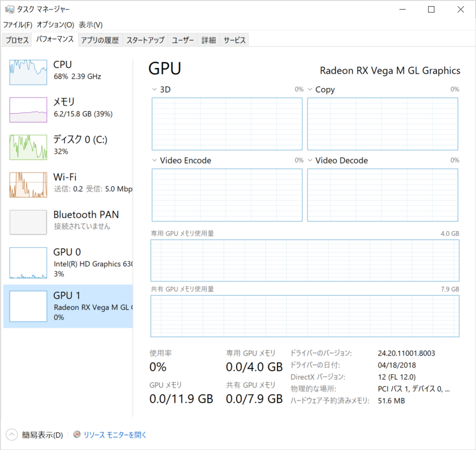This screenshot has width=476, height=450.
Task: Click 簡易表示(D) fewer details button
Action: tap(42, 435)
